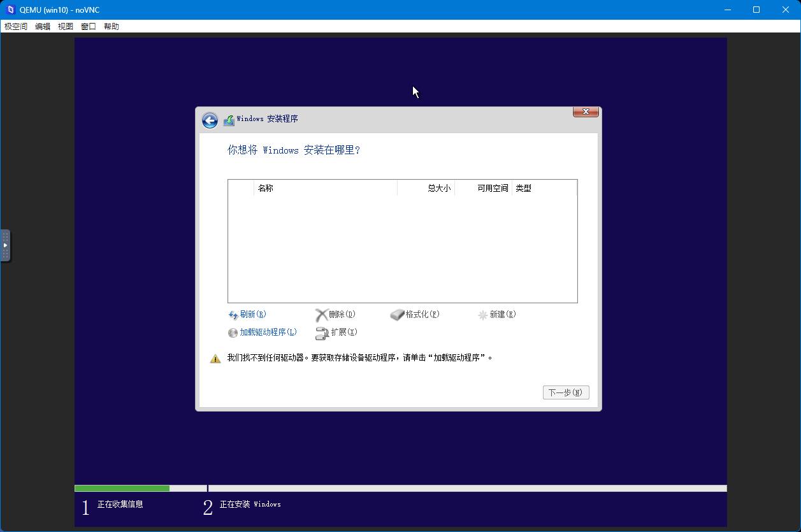The height and width of the screenshot is (532, 801).
Task: Click the Extend (扩展) partition icon
Action: pos(321,333)
